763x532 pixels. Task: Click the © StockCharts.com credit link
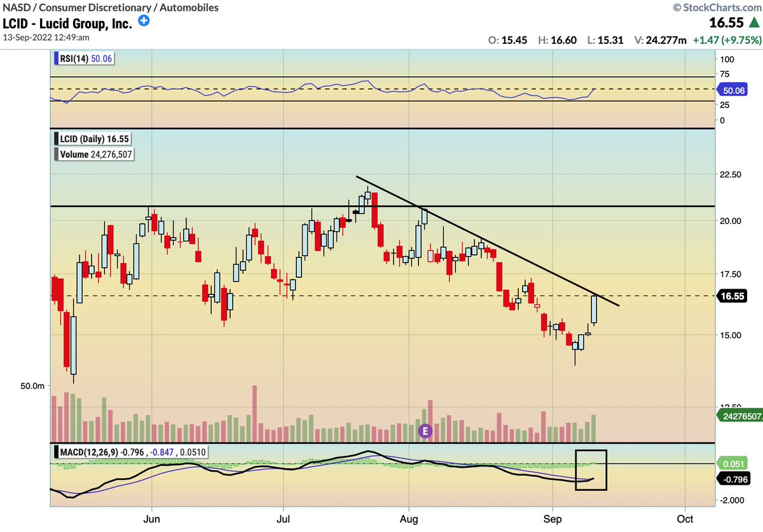tap(717, 7)
